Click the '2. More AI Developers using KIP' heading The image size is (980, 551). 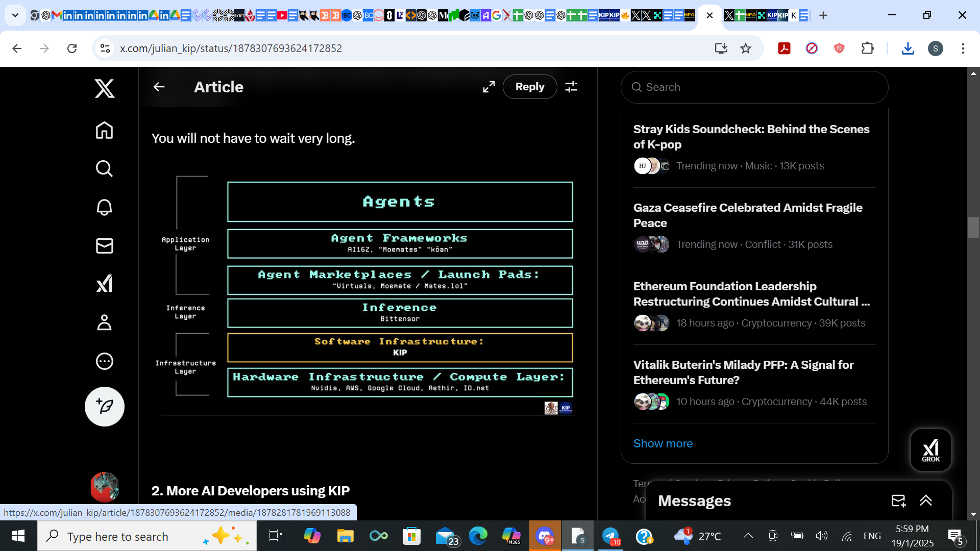point(250,491)
